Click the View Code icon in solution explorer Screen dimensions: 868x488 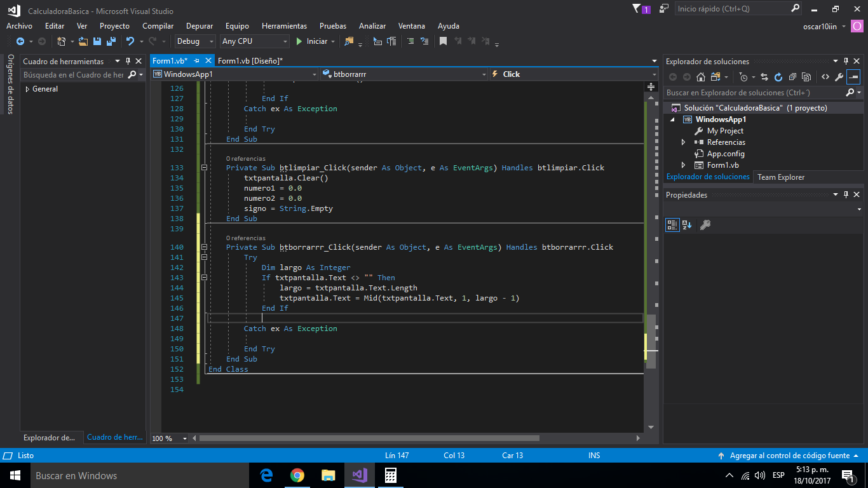click(x=825, y=77)
